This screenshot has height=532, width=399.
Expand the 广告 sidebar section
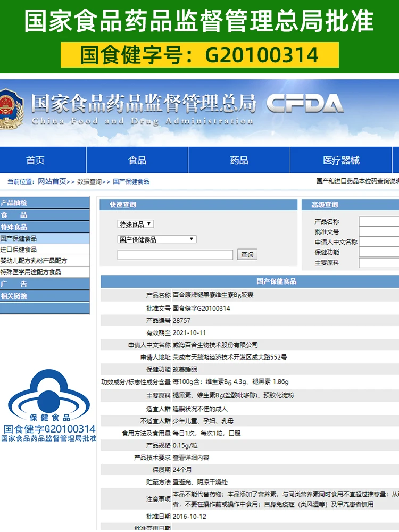click(45, 284)
